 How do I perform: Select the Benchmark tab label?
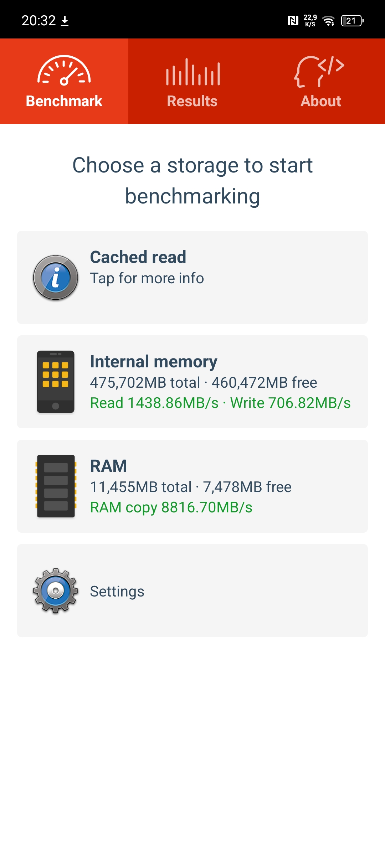point(64,101)
